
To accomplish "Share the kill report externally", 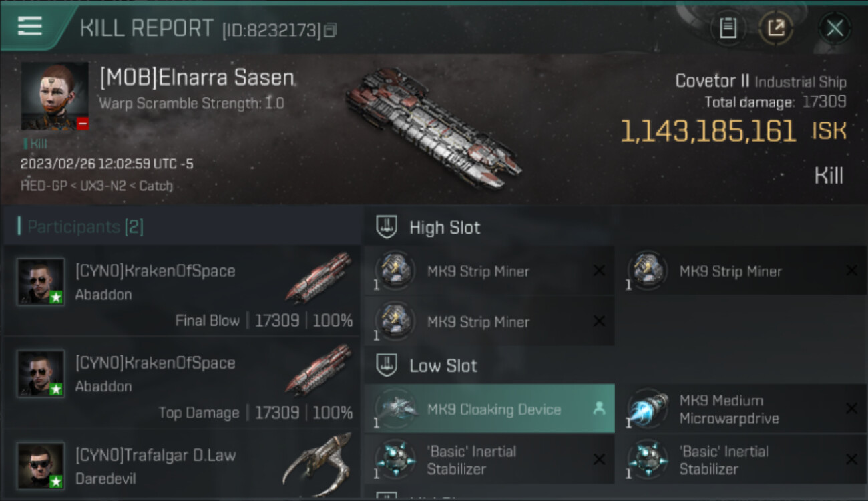I will click(776, 28).
